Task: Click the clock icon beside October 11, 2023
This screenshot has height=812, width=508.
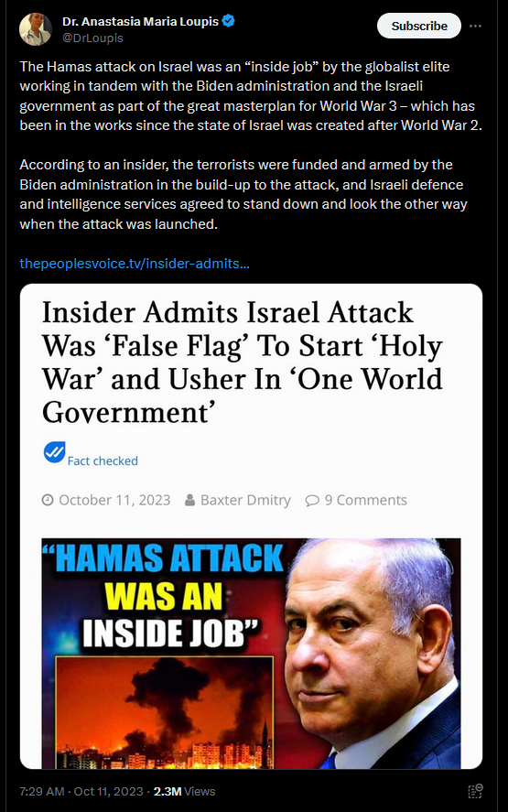Action: click(48, 500)
